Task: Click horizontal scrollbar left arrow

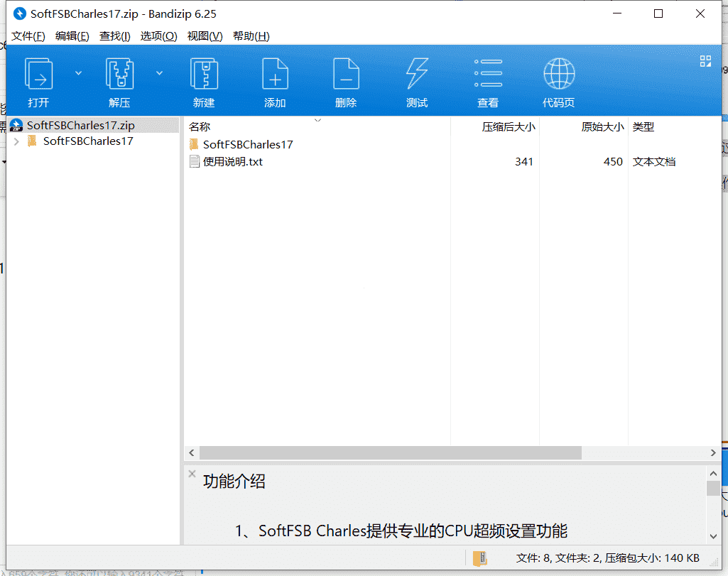Action: click(x=192, y=452)
